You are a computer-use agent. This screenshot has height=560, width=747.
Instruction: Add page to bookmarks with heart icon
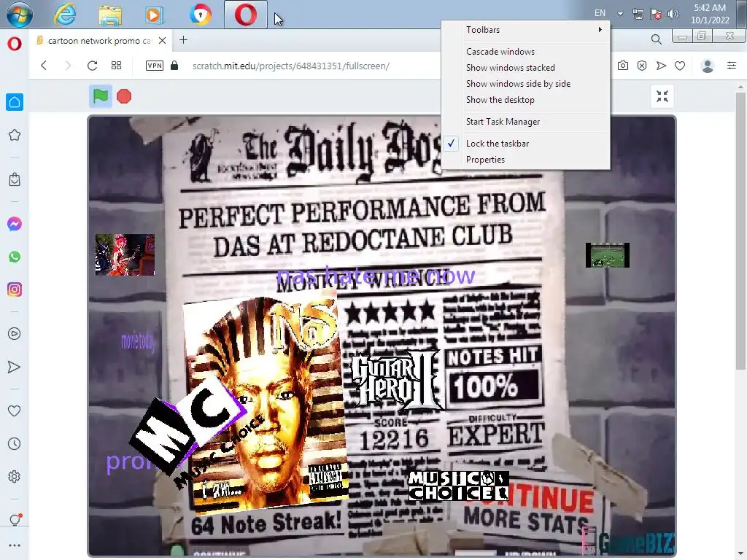tap(680, 66)
